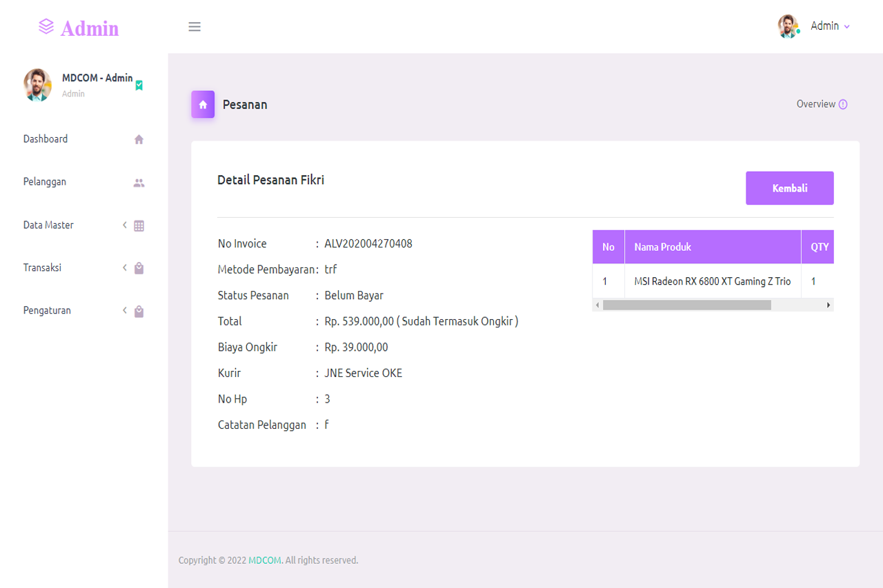Expand the Pengaturan submenu chevron

tap(125, 310)
